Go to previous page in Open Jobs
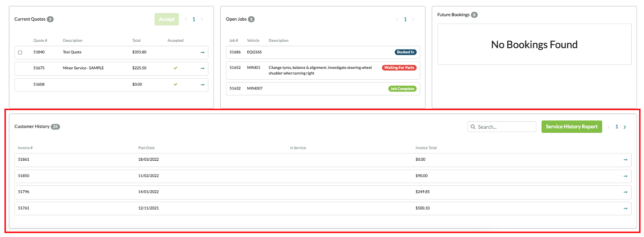 (397, 19)
